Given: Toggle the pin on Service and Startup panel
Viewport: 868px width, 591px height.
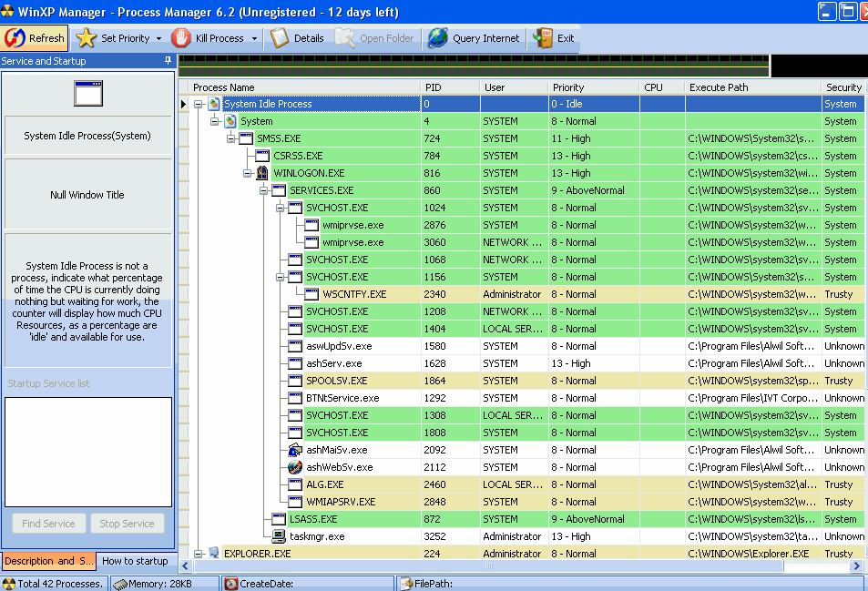Looking at the screenshot, I should (x=168, y=60).
